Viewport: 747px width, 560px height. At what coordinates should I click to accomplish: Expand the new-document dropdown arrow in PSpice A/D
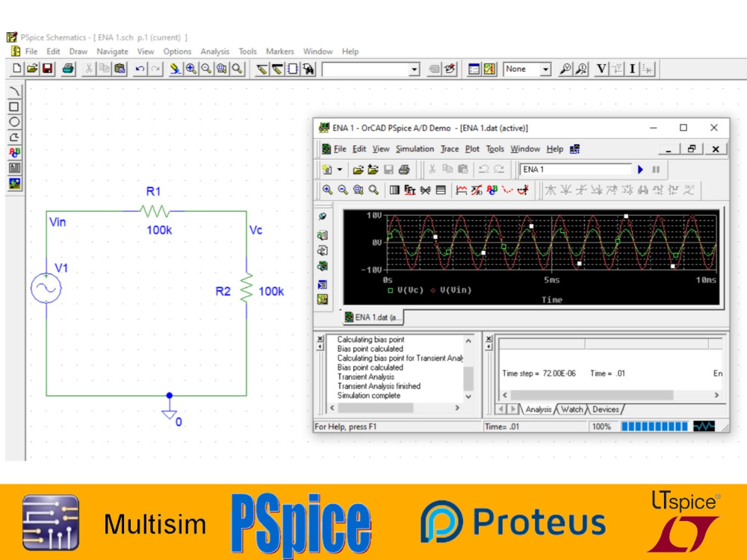coord(338,169)
